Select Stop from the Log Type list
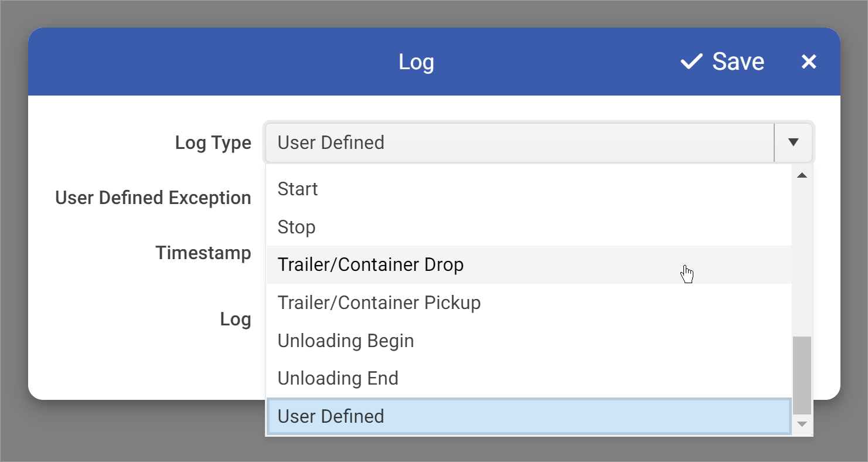The height and width of the screenshot is (462, 868). pyautogui.click(x=529, y=227)
